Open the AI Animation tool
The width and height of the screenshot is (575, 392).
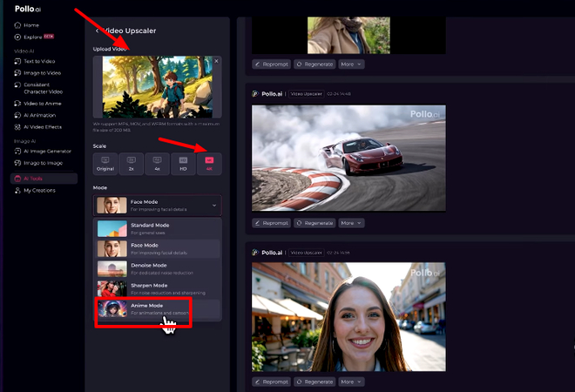point(40,115)
